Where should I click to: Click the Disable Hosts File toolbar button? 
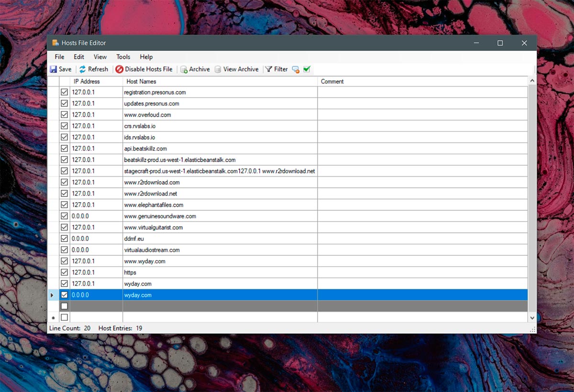click(x=144, y=69)
